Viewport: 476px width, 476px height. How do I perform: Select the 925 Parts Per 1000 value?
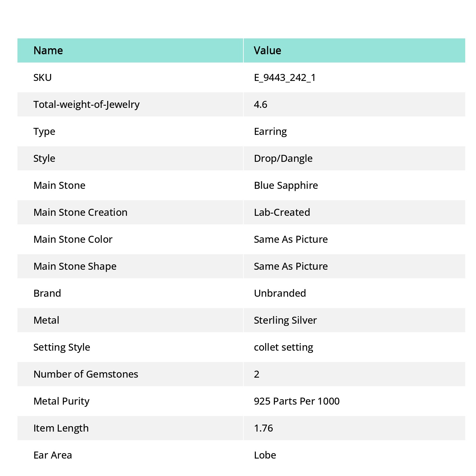pos(297,401)
